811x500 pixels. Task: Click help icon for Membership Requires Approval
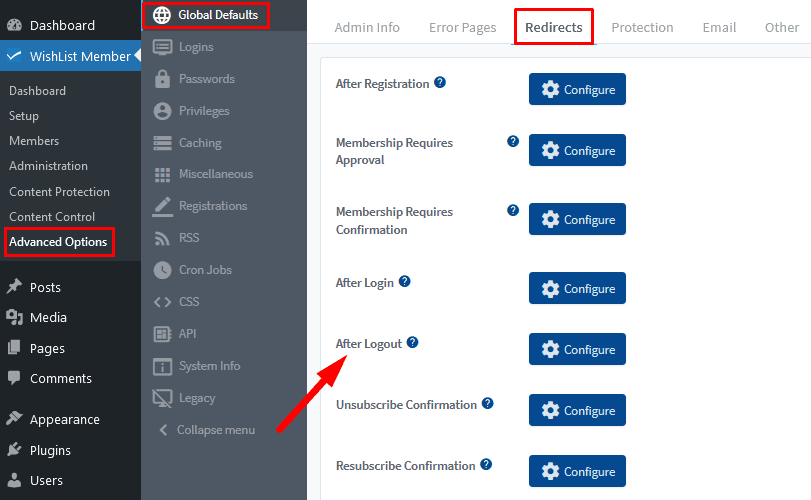coord(513,142)
